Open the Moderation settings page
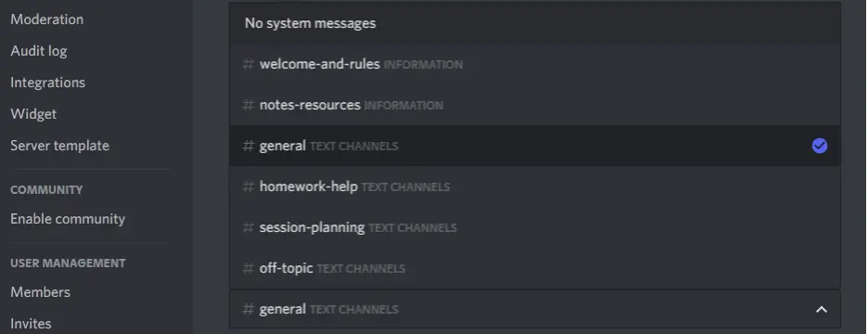The height and width of the screenshot is (334, 868). click(47, 19)
